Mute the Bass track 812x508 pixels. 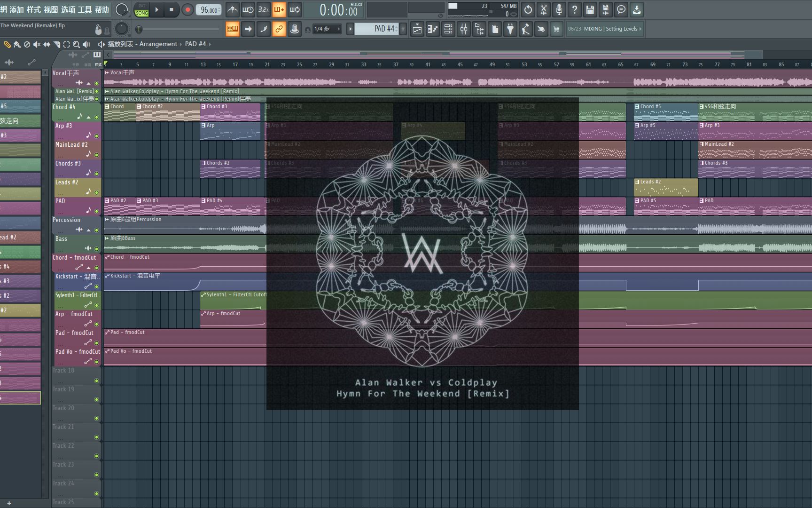tap(96, 249)
